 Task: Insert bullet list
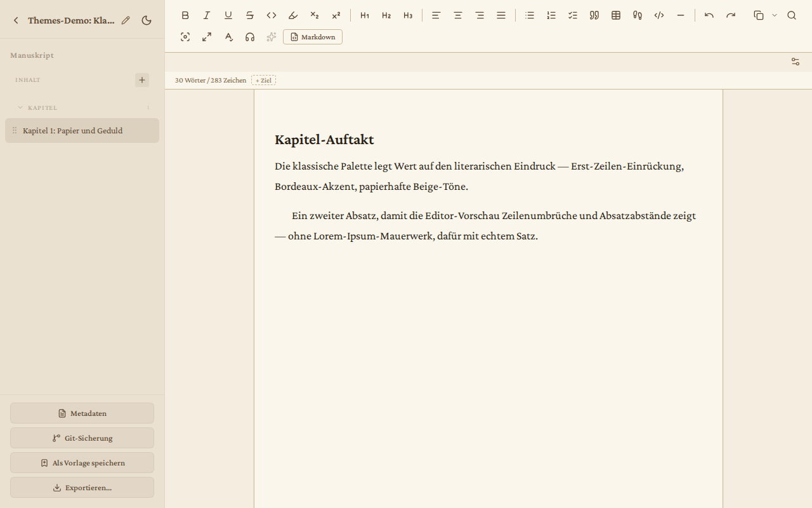tap(530, 15)
